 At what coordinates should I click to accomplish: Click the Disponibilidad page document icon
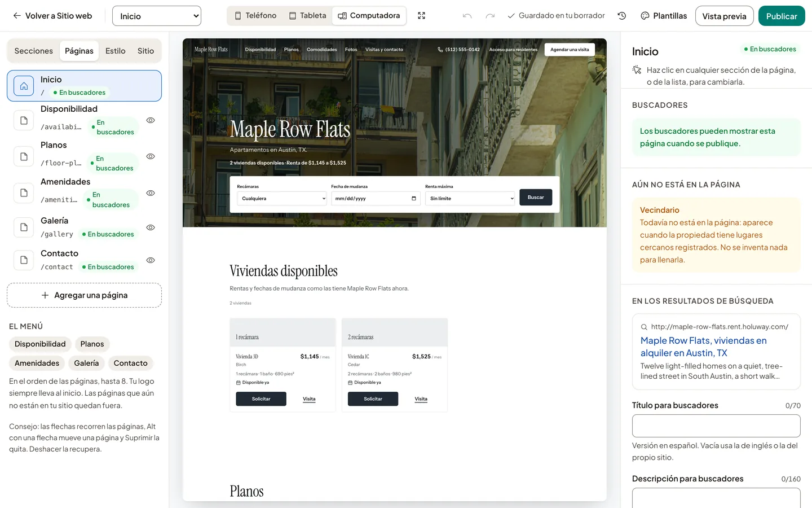[x=24, y=120]
